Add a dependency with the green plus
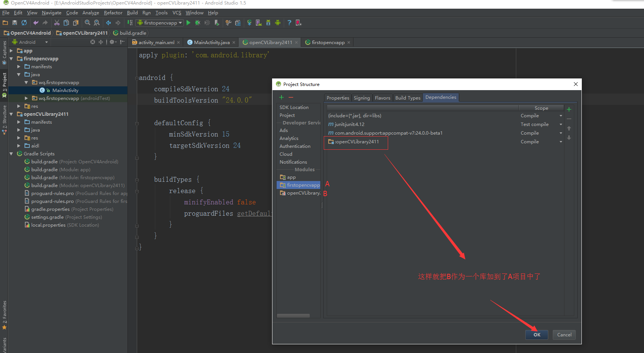644x353 pixels. [x=569, y=109]
